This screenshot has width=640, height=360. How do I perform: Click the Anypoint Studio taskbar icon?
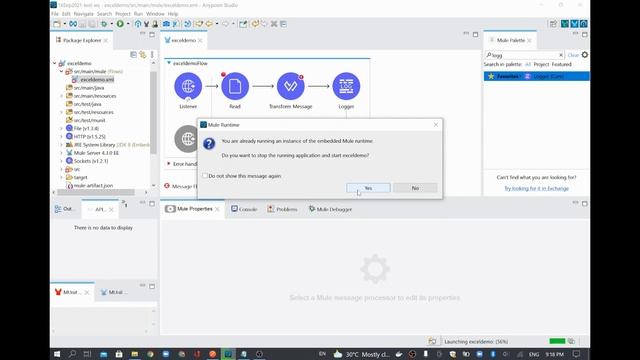coord(228,354)
